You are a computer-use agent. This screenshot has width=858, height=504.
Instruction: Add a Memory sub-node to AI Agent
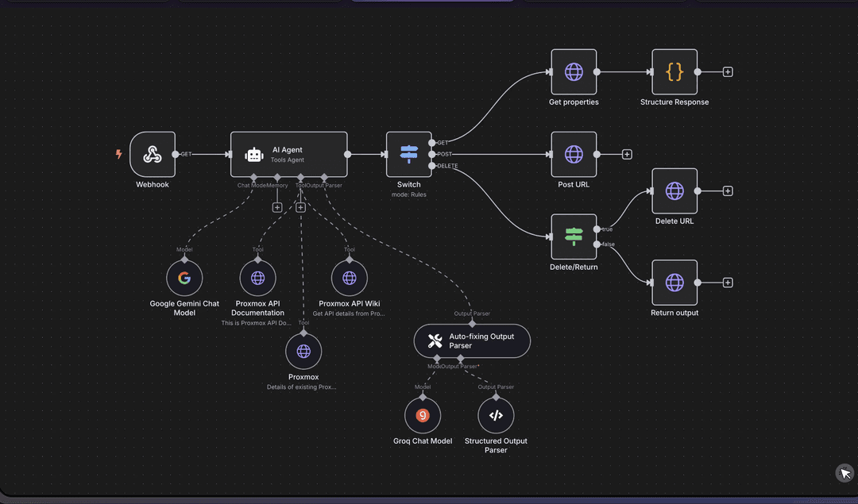277,207
